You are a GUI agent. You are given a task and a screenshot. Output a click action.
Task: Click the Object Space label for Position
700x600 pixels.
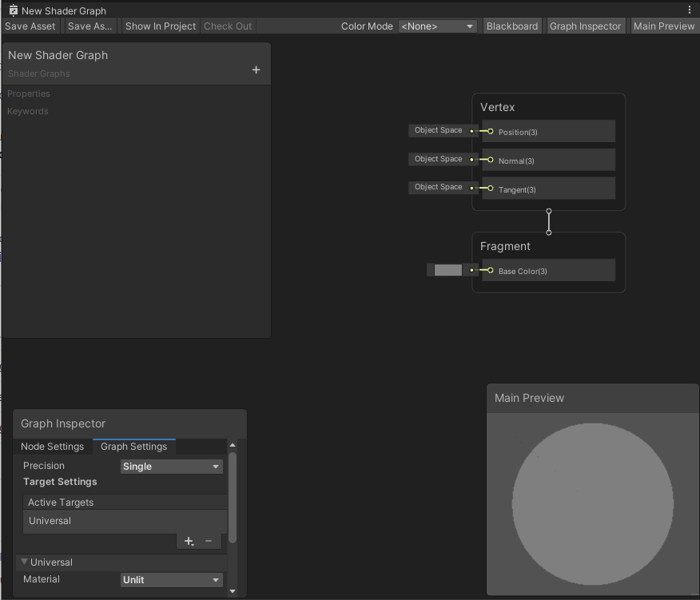tap(439, 130)
